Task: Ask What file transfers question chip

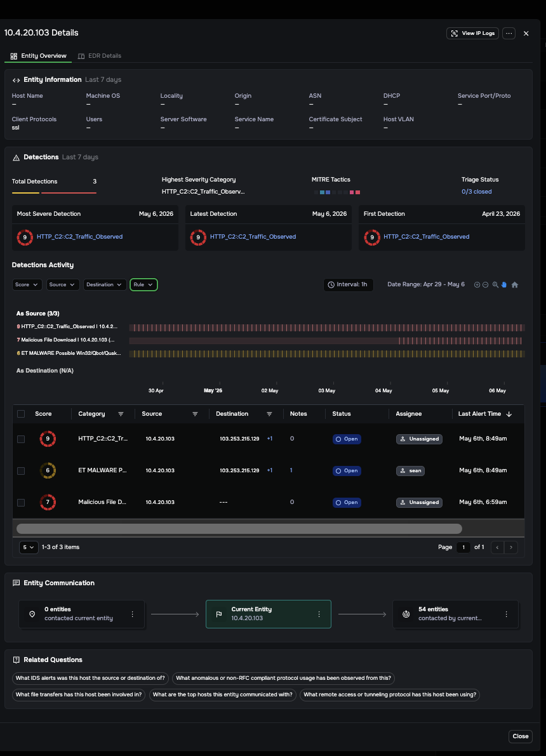Action: pyautogui.click(x=79, y=695)
